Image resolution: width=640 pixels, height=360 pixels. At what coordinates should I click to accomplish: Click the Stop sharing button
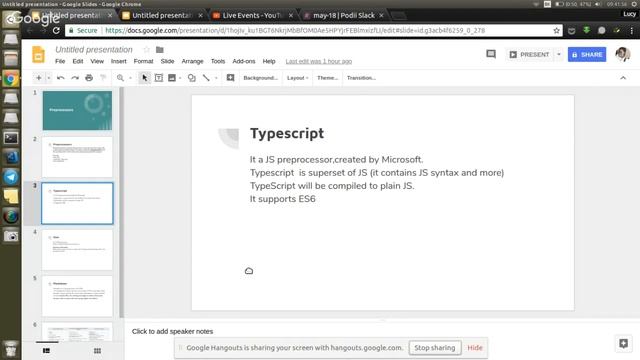[435, 348]
